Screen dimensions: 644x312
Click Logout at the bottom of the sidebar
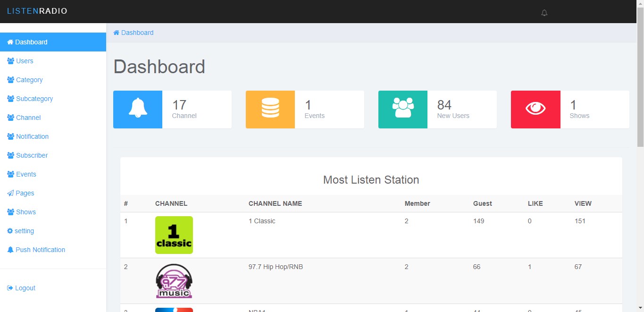pos(25,288)
